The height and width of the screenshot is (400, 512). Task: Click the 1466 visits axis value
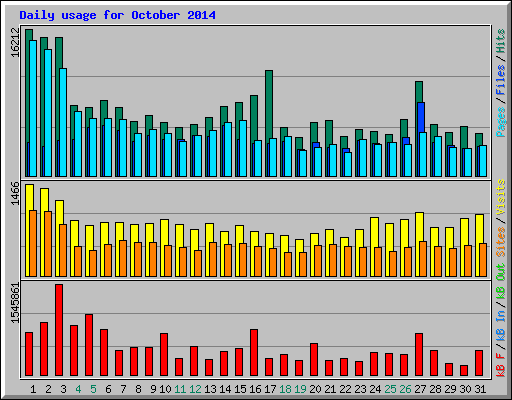[x=15, y=194]
